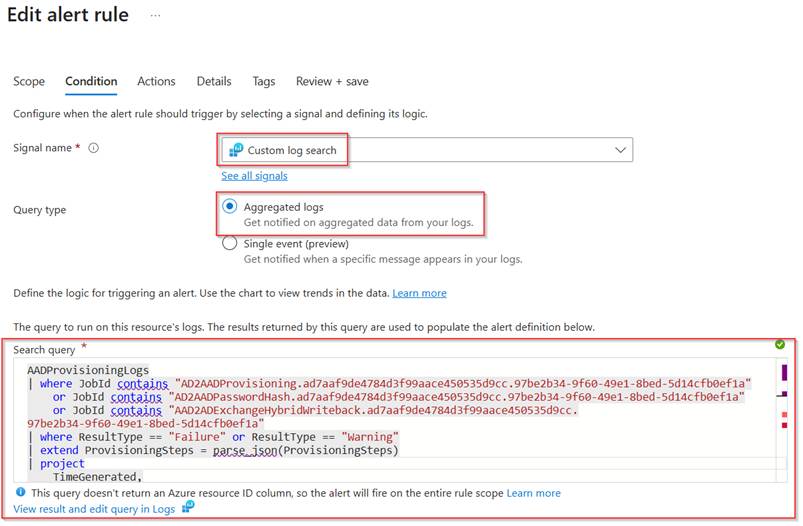
Task: Select the Single event (preview) option
Action: [230, 243]
